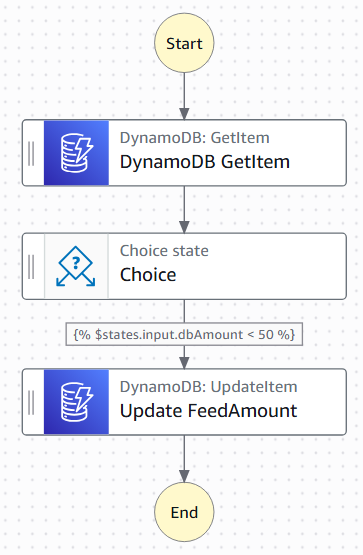Select the End node circle

click(x=184, y=512)
